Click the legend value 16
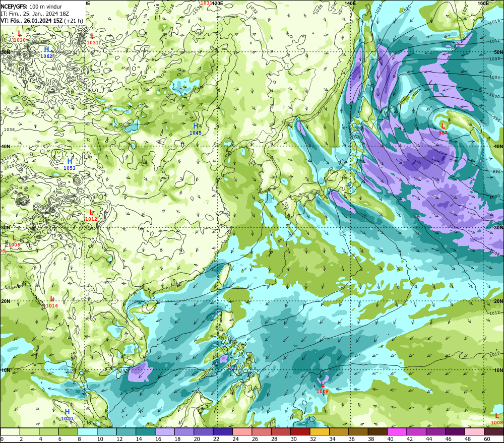Viewport: 504px width, 443px height. [158, 439]
